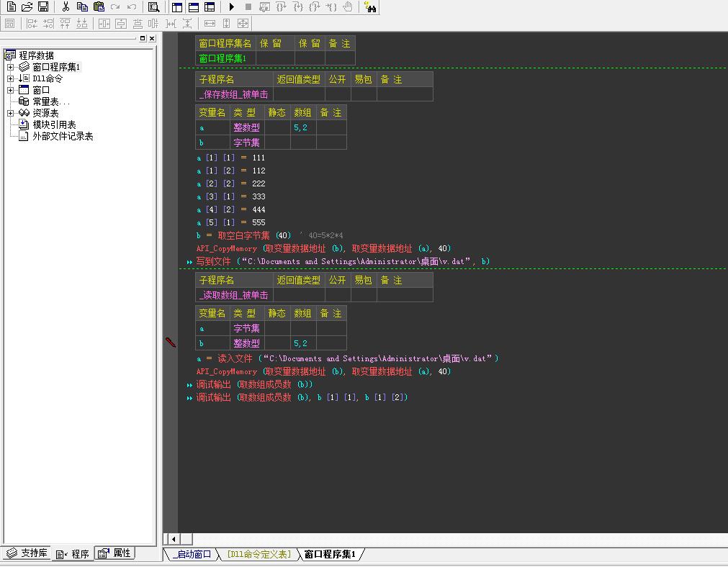Click the Cut scissors icon
This screenshot has width=728, height=567.
pyautogui.click(x=66, y=6)
